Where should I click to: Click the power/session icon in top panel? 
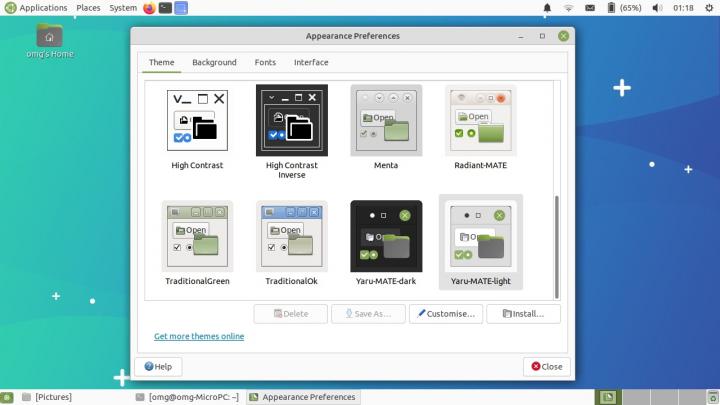coord(709,8)
